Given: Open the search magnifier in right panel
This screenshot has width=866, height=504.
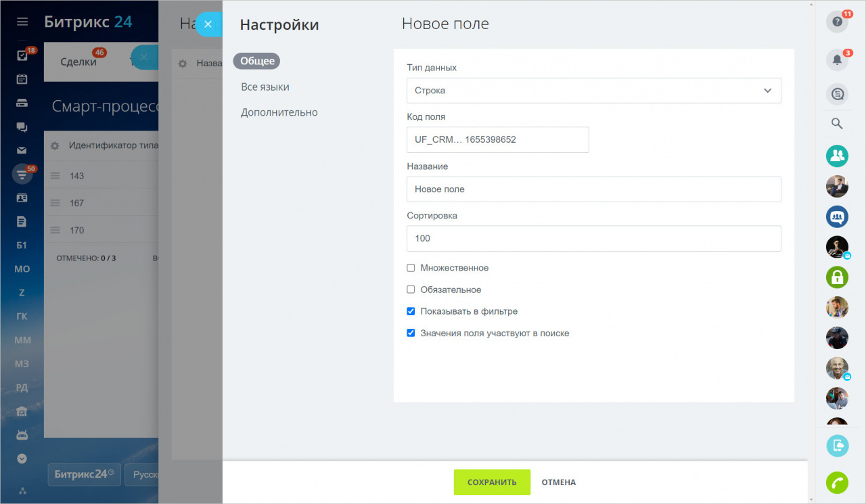Looking at the screenshot, I should (838, 124).
